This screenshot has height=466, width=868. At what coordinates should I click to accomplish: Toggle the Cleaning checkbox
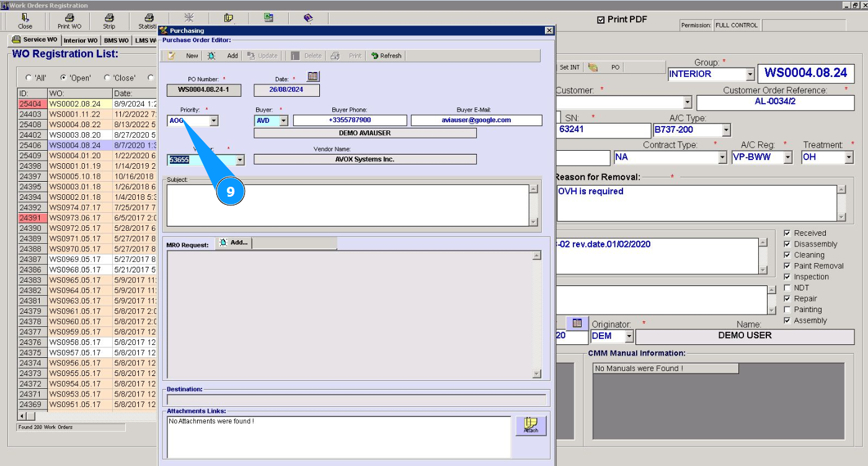pyautogui.click(x=787, y=255)
